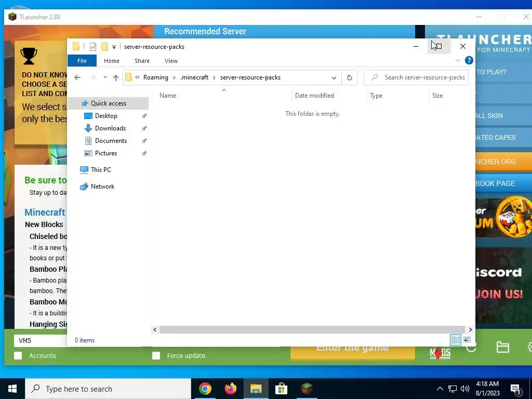Open TLauncher folder icon
The height and width of the screenshot is (399, 532).
pyautogui.click(x=502, y=347)
